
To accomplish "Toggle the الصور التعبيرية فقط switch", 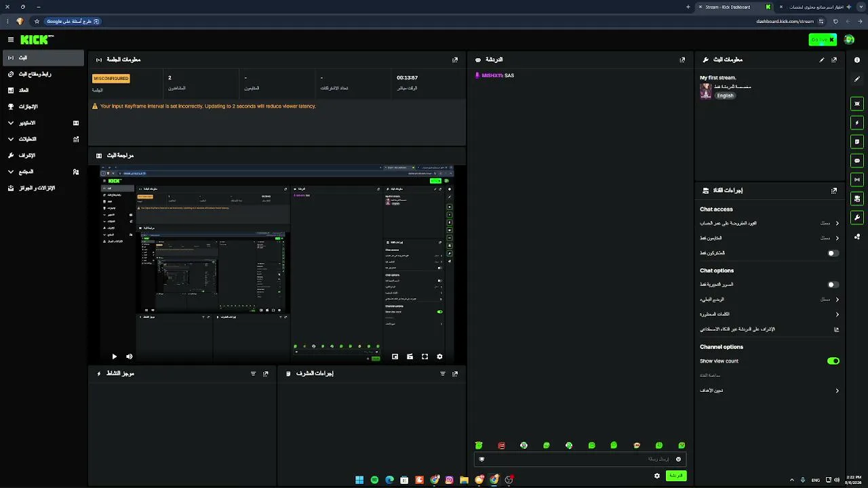I will [833, 285].
